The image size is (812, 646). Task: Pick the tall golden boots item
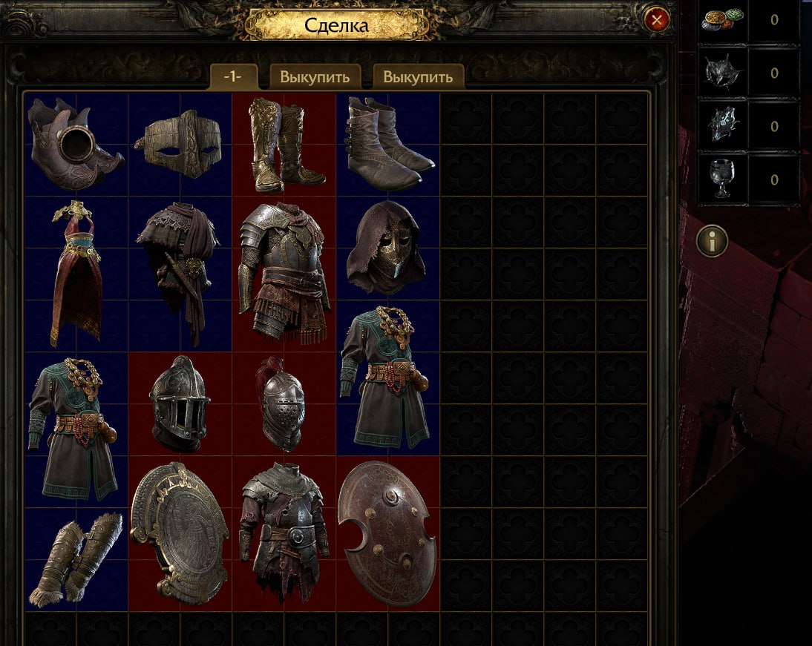point(284,145)
